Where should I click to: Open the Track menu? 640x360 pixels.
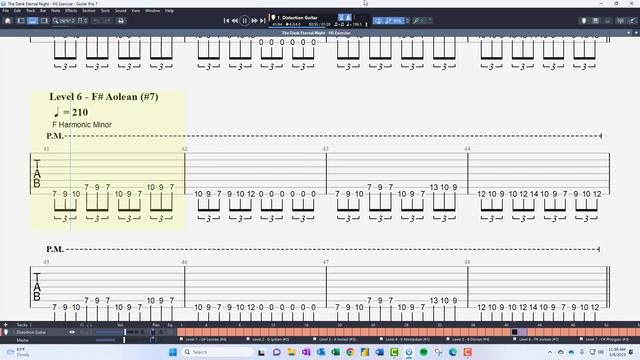pyautogui.click(x=30, y=11)
